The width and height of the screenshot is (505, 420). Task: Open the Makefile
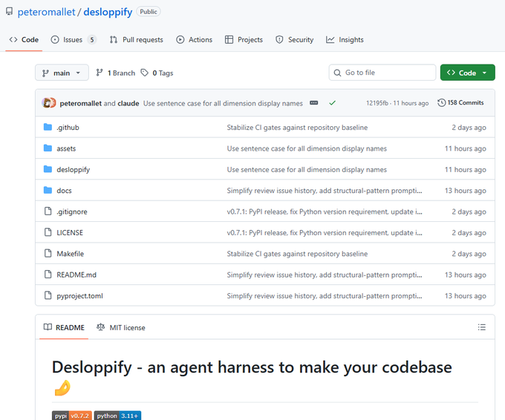71,254
